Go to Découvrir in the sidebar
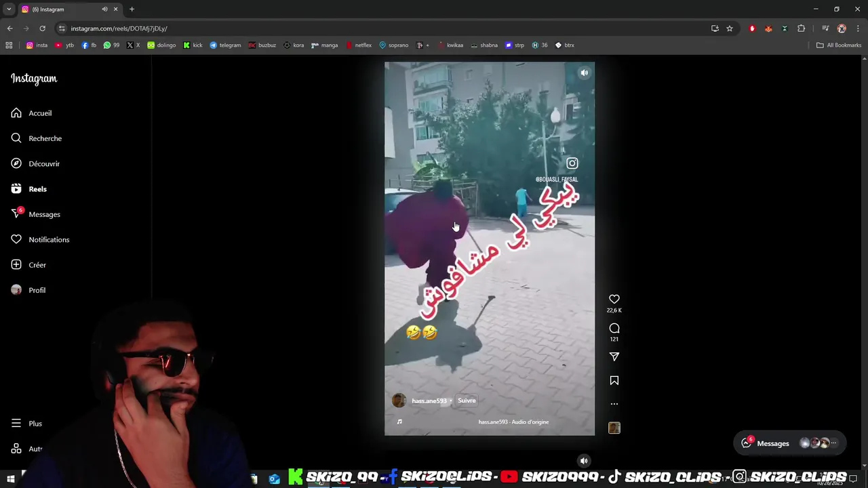The width and height of the screenshot is (868, 488). tap(36, 163)
